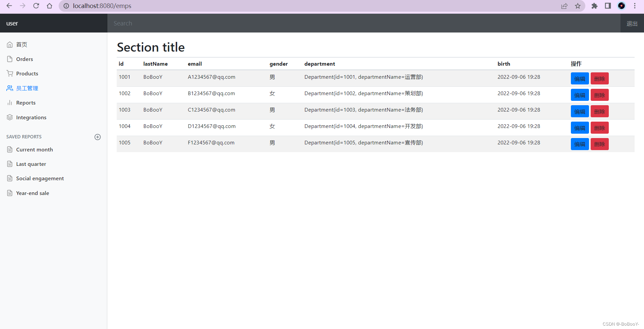Click the birth column header
Screen dimensions: 644x329
(x=504, y=64)
